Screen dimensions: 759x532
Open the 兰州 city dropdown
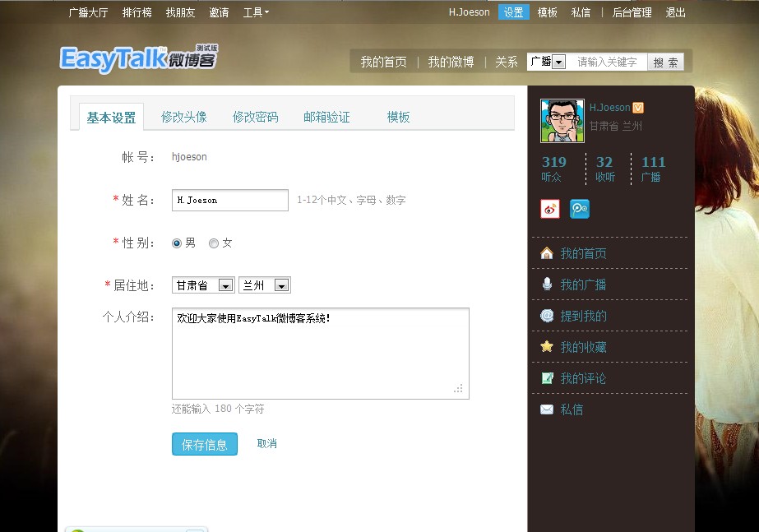(280, 285)
